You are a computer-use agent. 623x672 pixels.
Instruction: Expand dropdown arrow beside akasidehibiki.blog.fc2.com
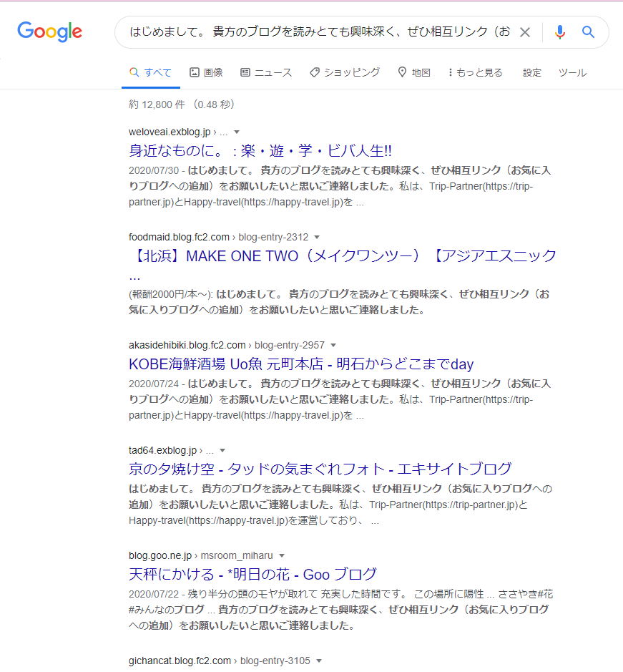pos(333,346)
